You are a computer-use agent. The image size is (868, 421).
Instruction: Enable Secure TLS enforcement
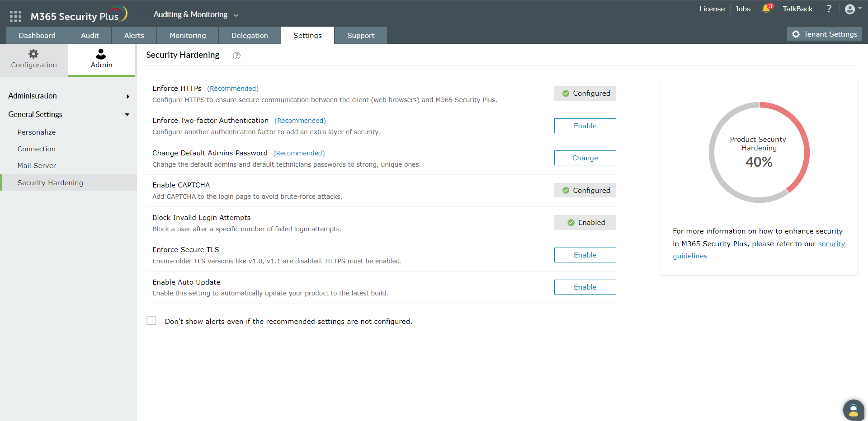[585, 255]
